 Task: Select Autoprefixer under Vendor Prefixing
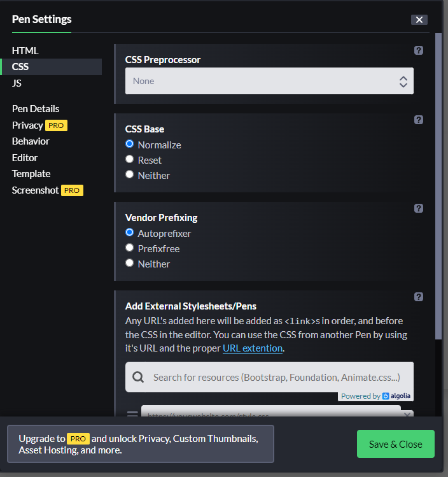tap(129, 232)
